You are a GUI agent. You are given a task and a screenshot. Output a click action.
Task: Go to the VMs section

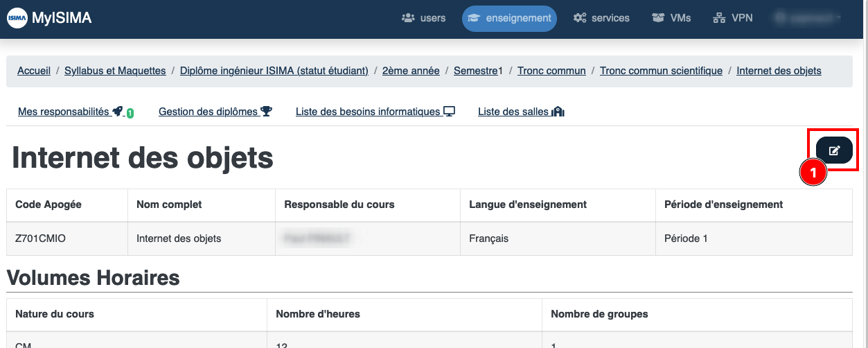pyautogui.click(x=671, y=18)
